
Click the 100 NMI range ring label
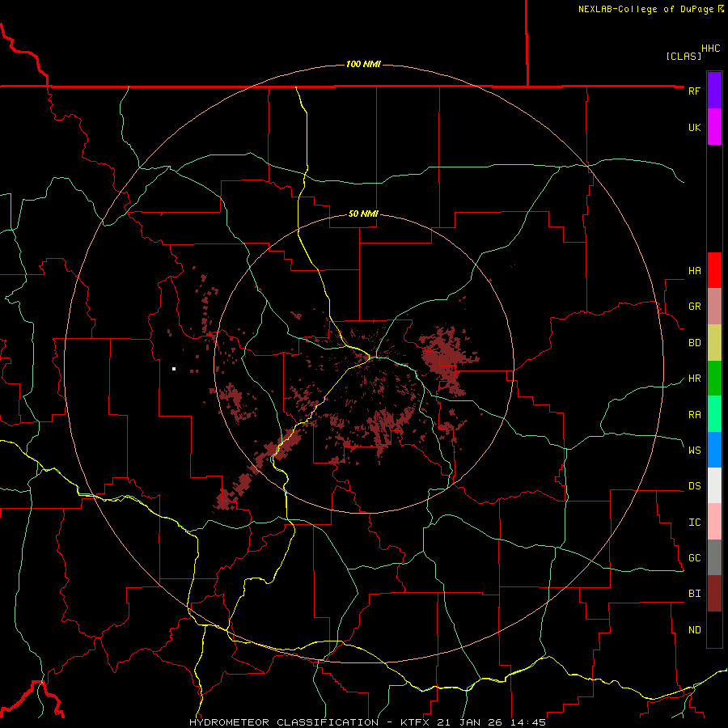click(363, 64)
